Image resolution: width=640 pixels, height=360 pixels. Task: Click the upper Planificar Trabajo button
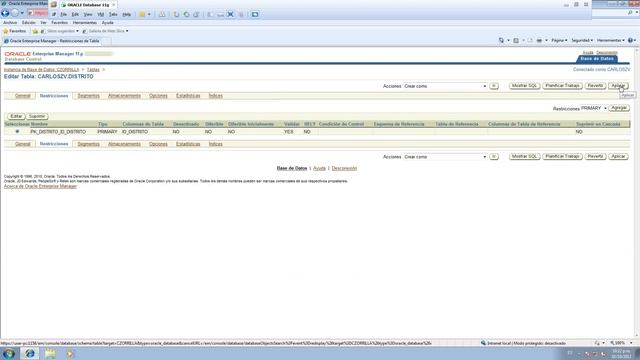(x=562, y=86)
